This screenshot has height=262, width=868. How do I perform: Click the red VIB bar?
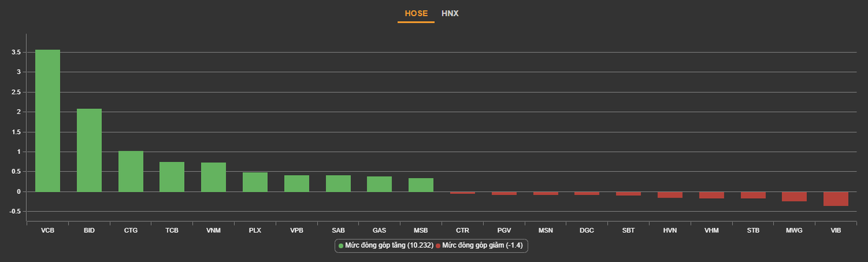pos(836,199)
